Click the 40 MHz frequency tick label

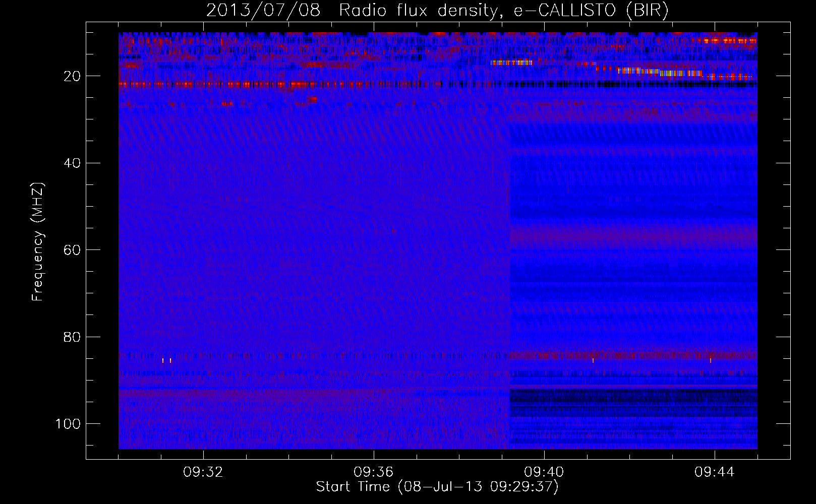click(72, 163)
